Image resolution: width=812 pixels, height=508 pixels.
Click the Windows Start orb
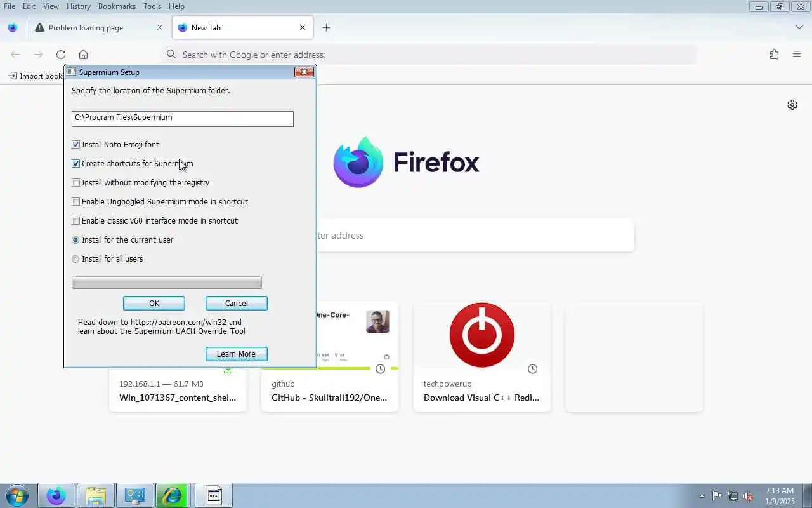[x=16, y=495]
